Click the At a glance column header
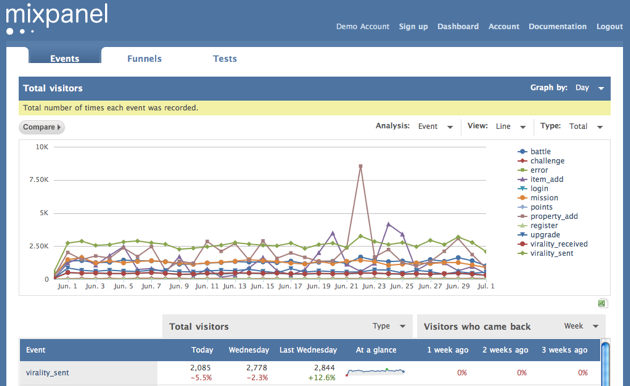This screenshot has height=386, width=630. point(376,350)
